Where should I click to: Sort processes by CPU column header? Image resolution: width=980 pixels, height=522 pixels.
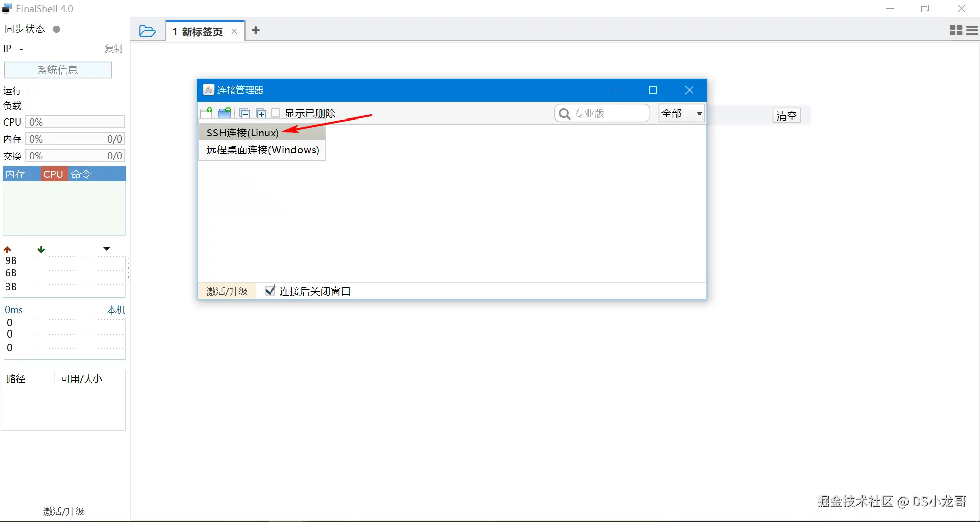pyautogui.click(x=54, y=174)
